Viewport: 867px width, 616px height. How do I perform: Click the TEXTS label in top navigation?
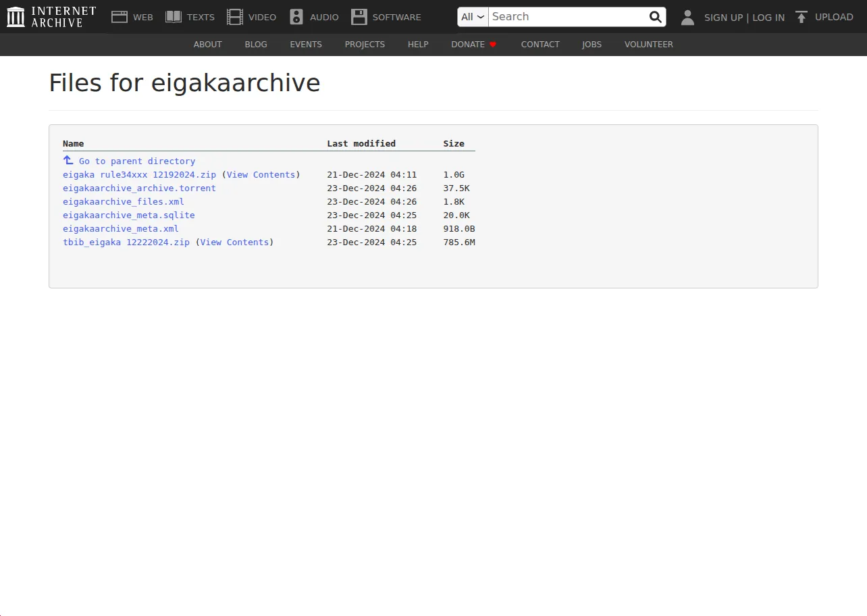coord(201,18)
